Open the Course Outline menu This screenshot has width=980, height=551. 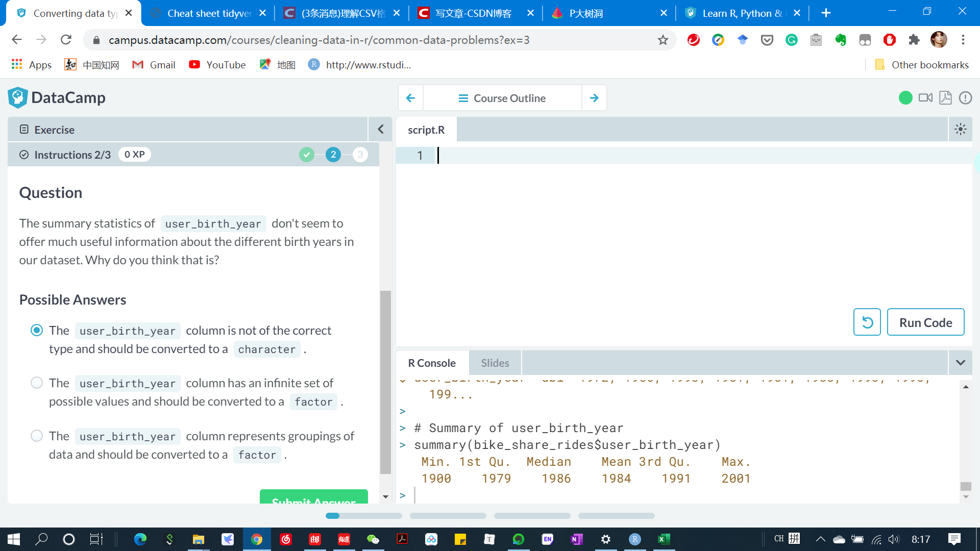502,98
